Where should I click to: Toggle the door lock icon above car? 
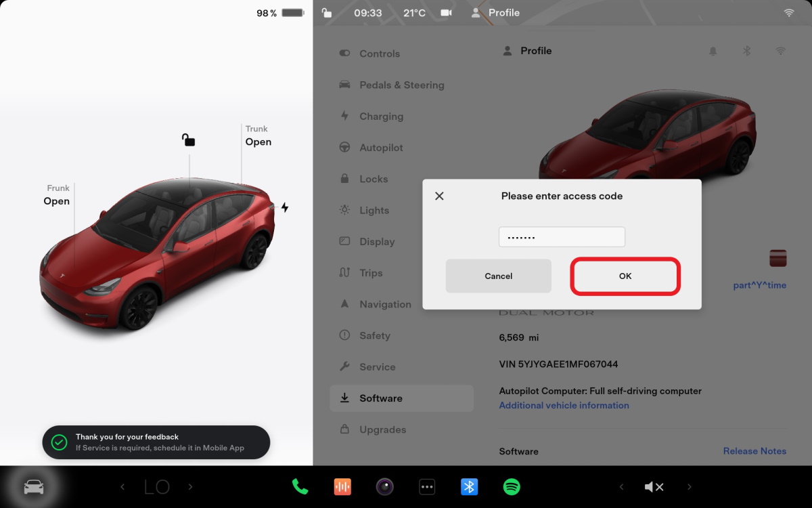pos(188,140)
